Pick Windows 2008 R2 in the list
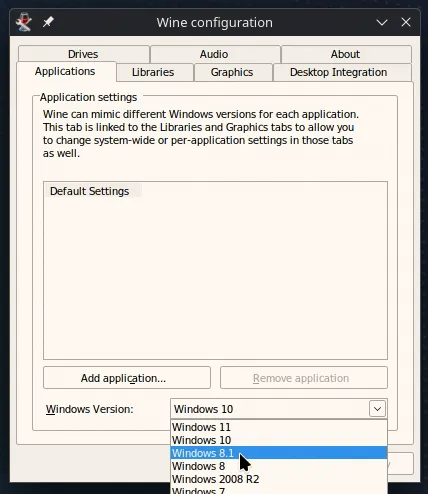The height and width of the screenshot is (494, 428). 279,479
